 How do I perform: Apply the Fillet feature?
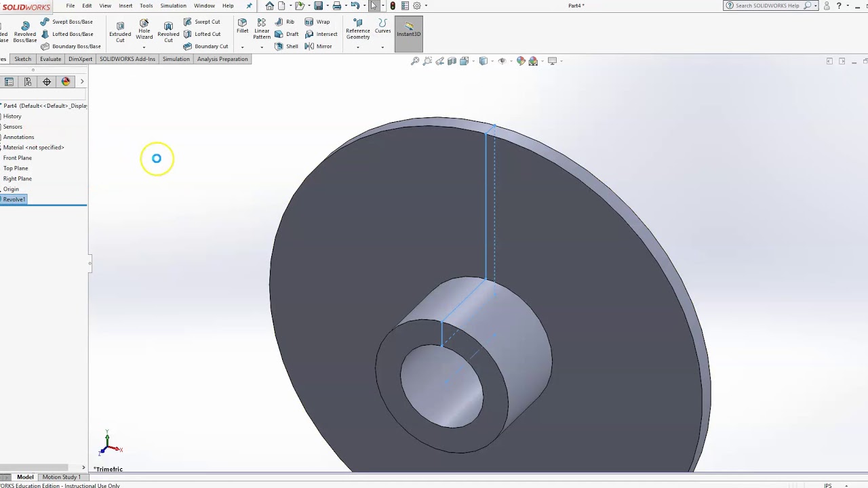pyautogui.click(x=242, y=26)
